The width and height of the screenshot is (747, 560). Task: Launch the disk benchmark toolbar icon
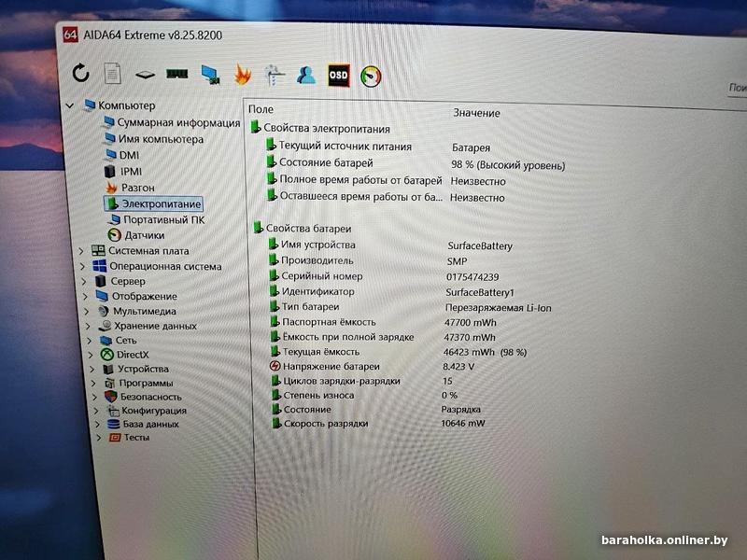click(145, 75)
